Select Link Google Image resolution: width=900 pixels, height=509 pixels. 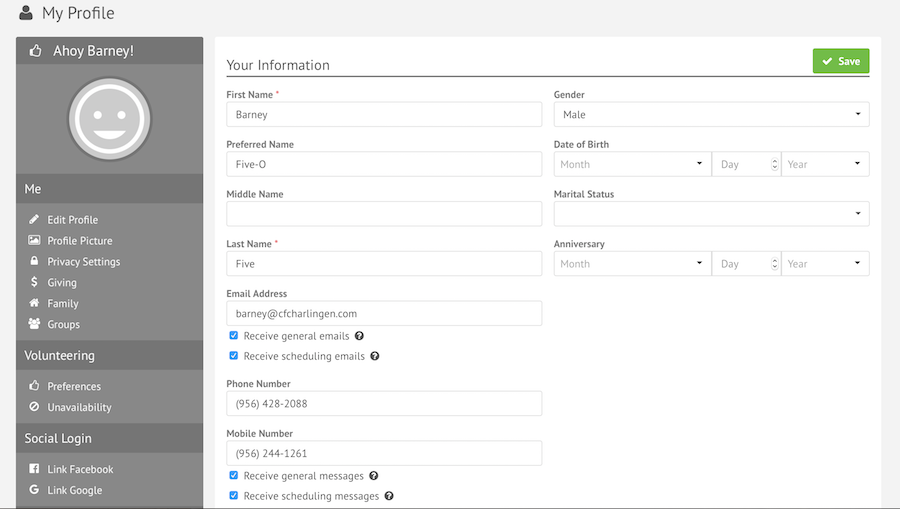[x=75, y=490]
